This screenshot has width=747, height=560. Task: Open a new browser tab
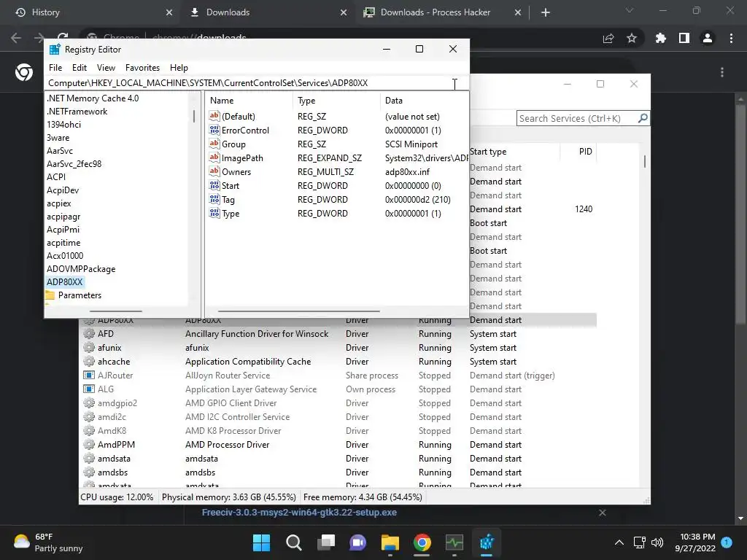click(546, 12)
